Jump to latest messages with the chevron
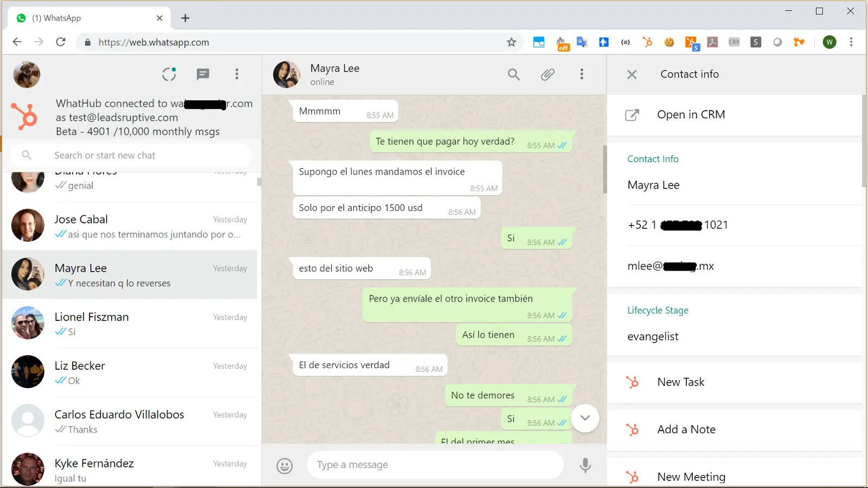 (x=585, y=418)
